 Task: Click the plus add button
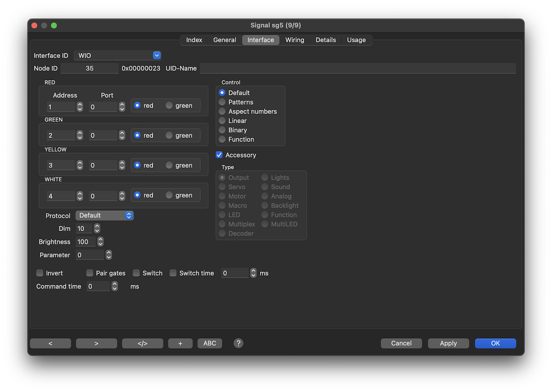180,343
